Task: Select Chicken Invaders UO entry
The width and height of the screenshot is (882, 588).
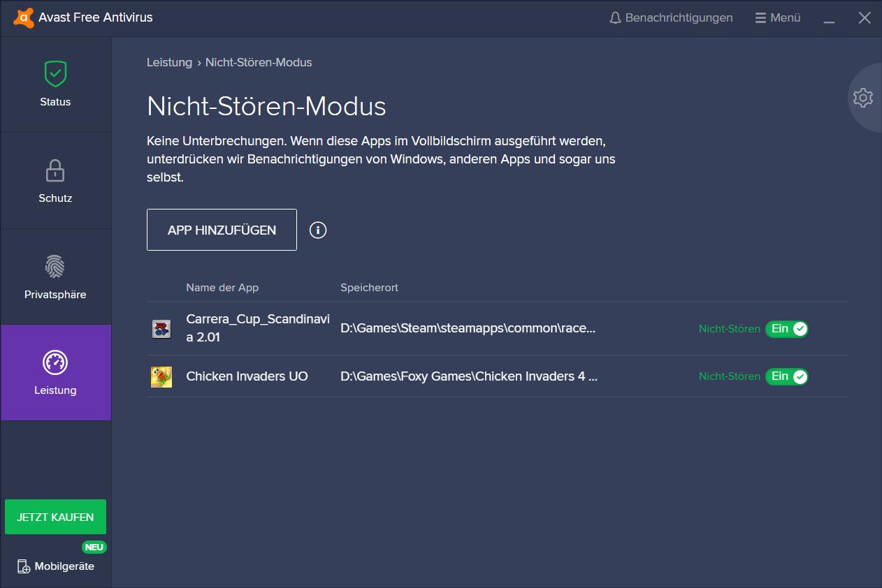Action: [x=247, y=376]
